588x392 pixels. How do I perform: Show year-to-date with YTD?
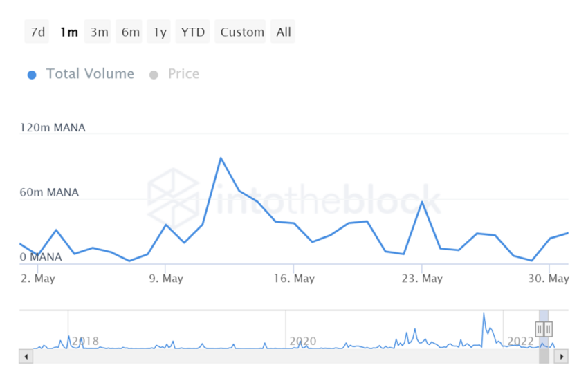pos(192,32)
